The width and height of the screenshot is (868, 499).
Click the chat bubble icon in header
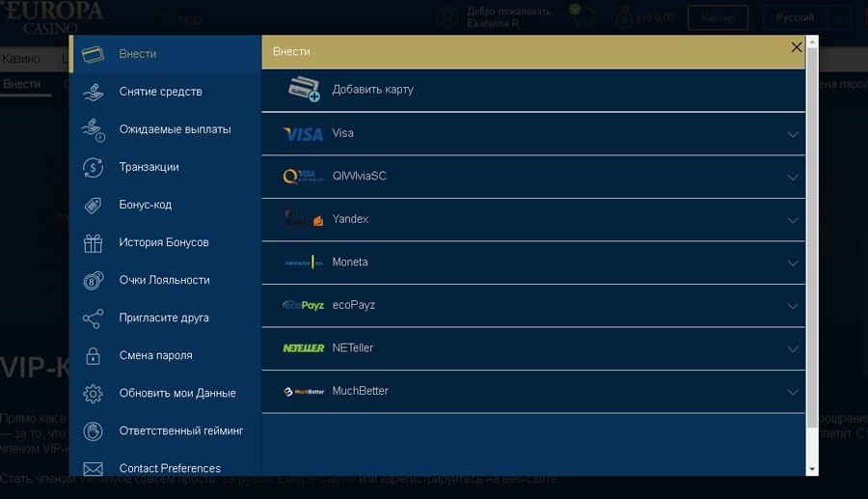(582, 16)
